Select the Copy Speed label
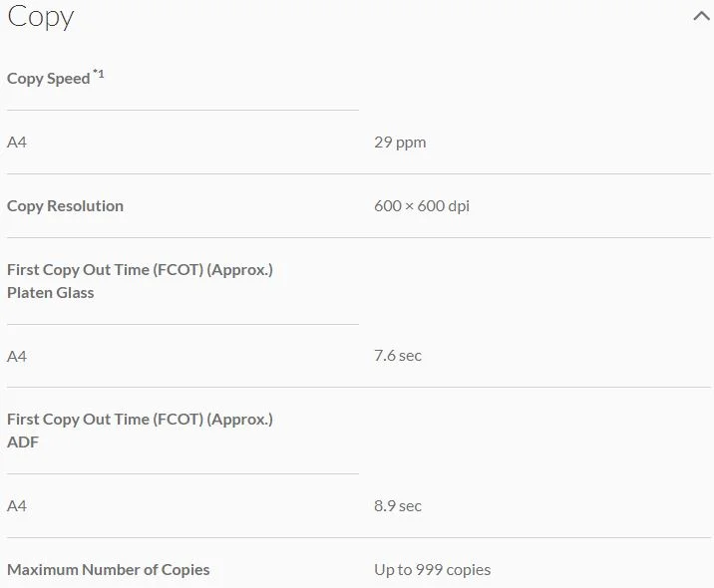This screenshot has height=588, width=714. [49, 79]
